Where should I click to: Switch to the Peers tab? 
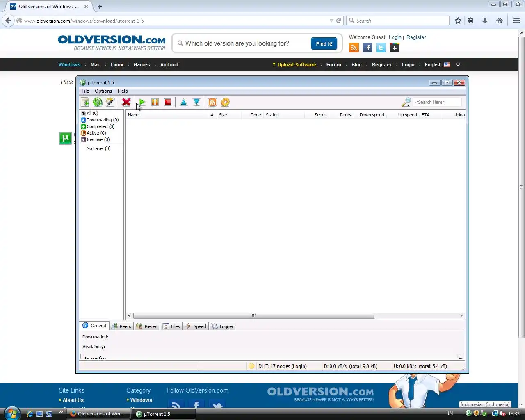coord(121,326)
